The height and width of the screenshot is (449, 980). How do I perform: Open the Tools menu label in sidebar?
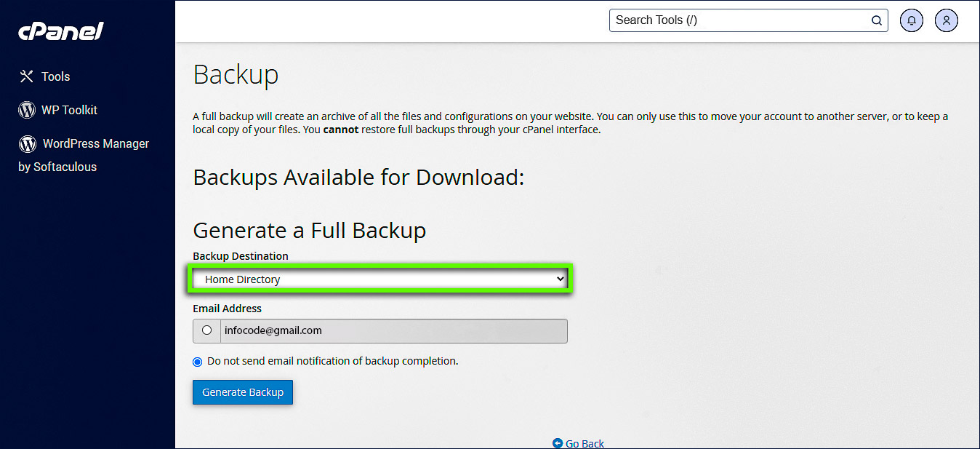[56, 76]
